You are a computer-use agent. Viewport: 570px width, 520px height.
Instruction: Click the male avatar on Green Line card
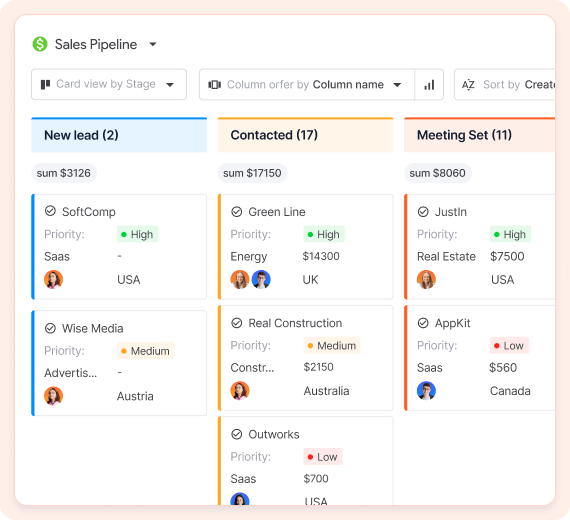pyautogui.click(x=261, y=279)
